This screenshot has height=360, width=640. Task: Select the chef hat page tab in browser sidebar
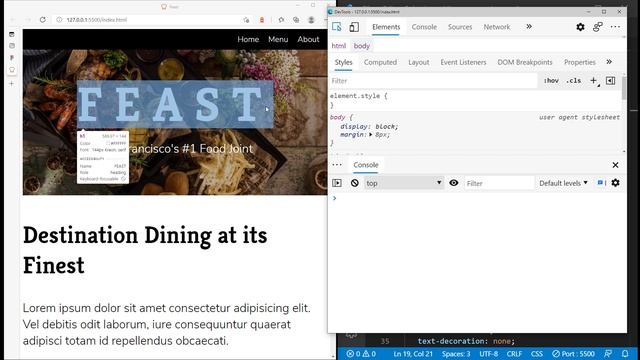coord(12,70)
